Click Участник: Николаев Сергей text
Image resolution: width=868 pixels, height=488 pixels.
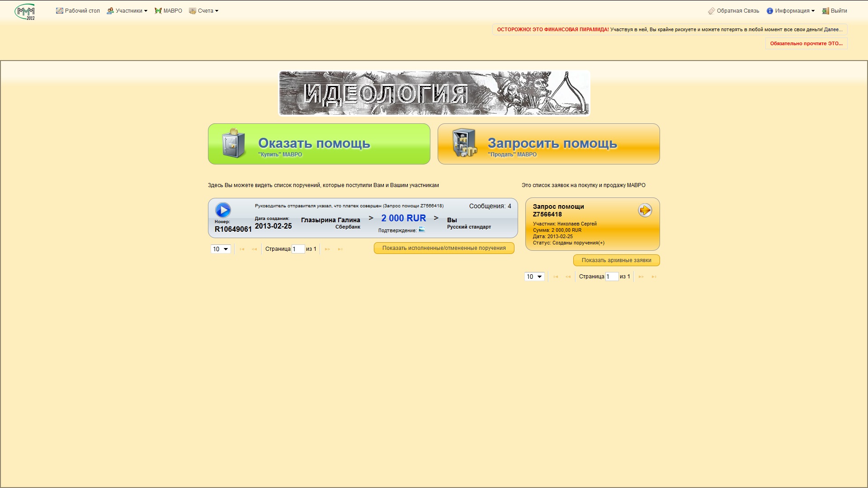[x=565, y=224]
